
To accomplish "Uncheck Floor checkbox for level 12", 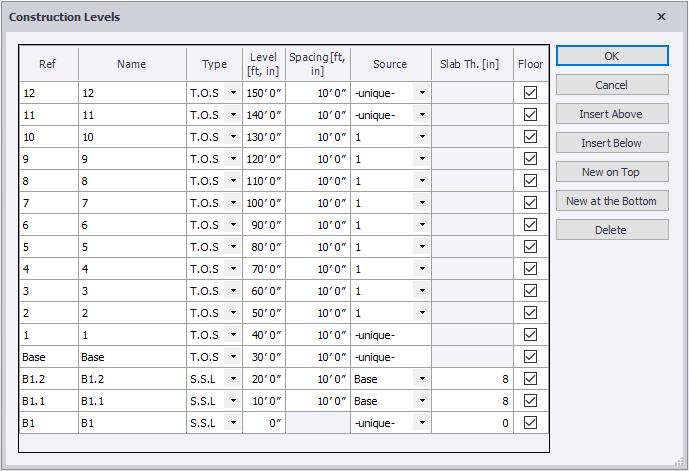I will click(x=530, y=93).
